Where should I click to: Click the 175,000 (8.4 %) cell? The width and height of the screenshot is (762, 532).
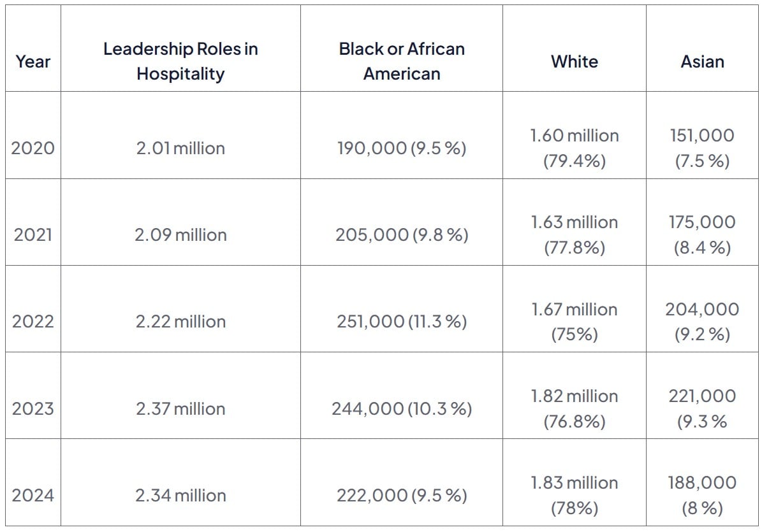702,234
